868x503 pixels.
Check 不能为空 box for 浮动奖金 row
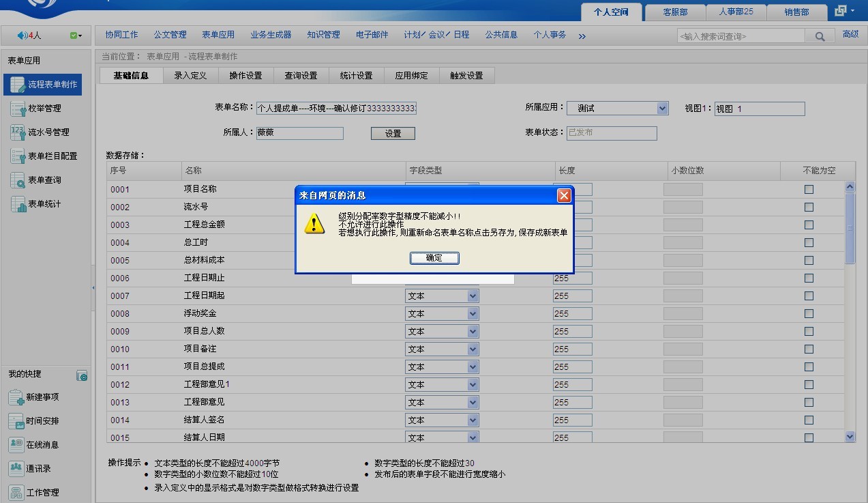point(809,314)
